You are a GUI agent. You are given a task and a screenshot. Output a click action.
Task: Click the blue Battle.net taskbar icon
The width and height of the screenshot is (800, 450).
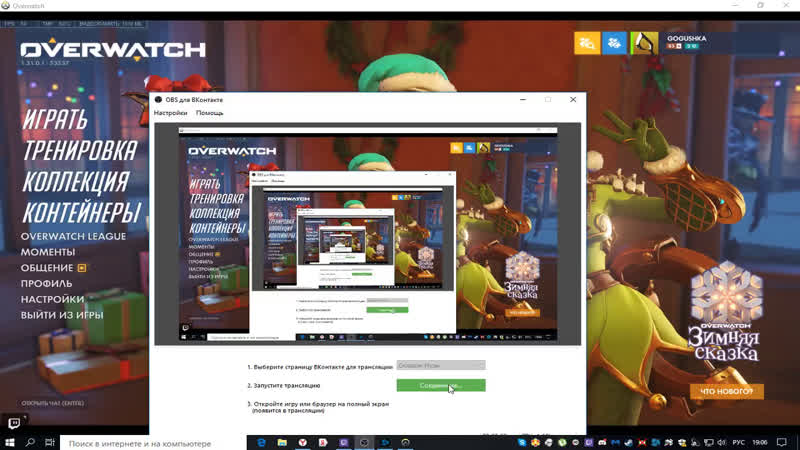(385, 442)
